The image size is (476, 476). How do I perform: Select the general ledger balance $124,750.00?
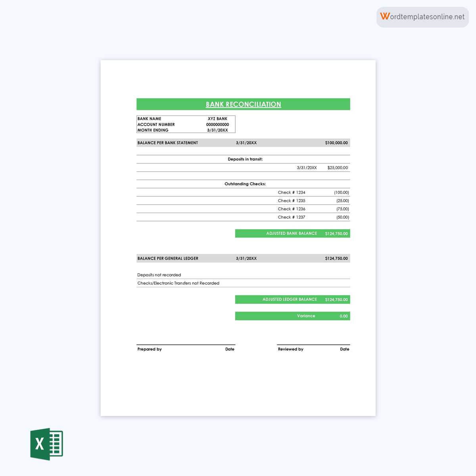pos(336,258)
